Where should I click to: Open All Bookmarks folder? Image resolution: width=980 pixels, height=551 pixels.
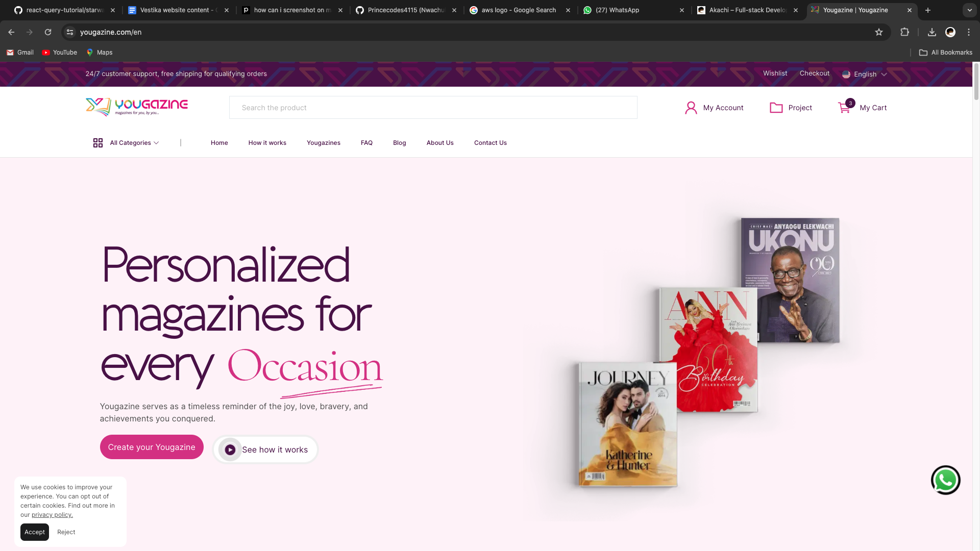coord(945,53)
